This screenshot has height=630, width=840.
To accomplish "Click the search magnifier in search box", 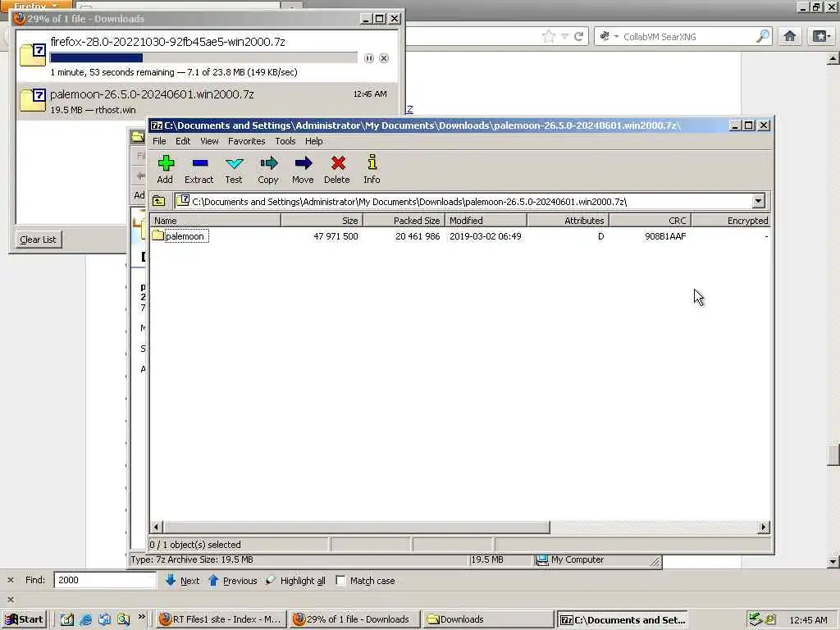I will click(x=763, y=36).
